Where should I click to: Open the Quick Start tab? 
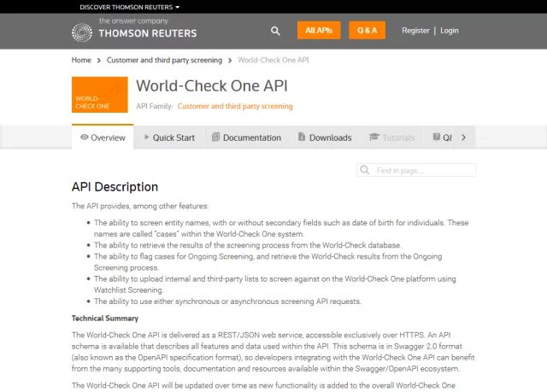(x=169, y=137)
